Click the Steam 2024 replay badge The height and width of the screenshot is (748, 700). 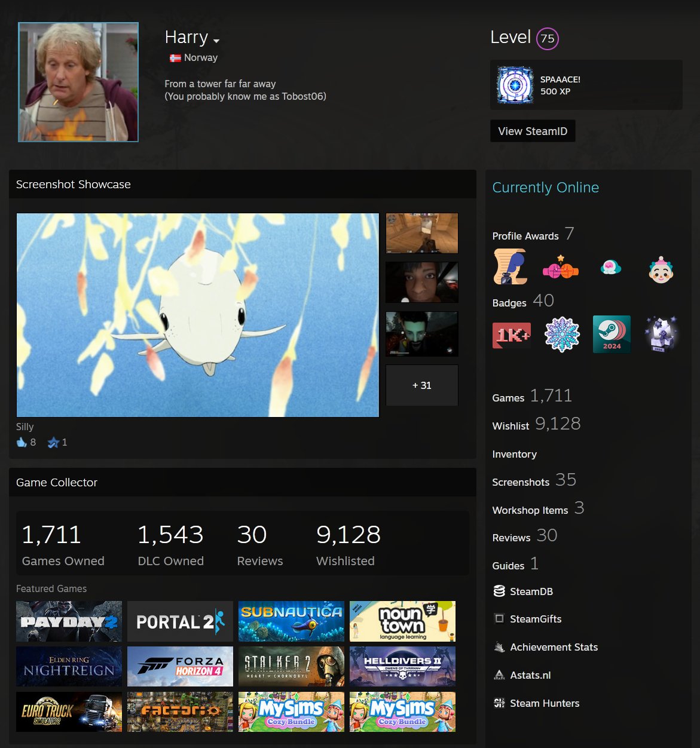point(612,334)
